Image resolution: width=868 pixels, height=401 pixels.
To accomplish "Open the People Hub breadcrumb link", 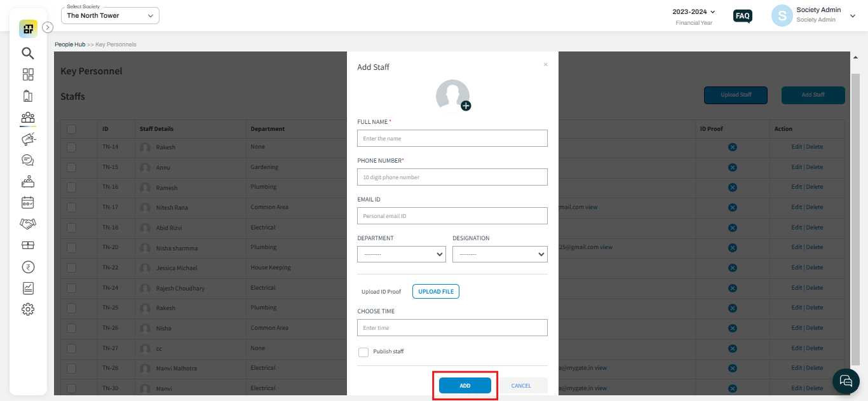I will pyautogui.click(x=69, y=44).
